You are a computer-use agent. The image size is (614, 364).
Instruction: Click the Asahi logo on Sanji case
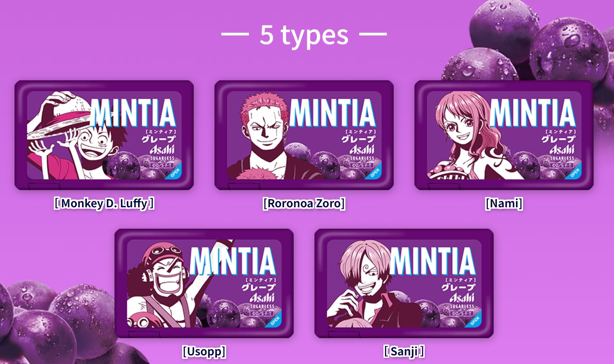click(x=462, y=298)
